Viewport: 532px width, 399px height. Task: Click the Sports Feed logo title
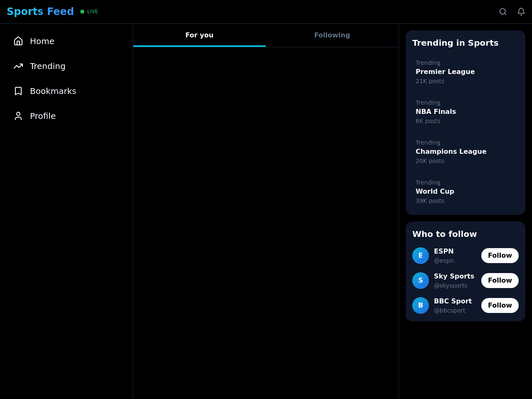40,12
